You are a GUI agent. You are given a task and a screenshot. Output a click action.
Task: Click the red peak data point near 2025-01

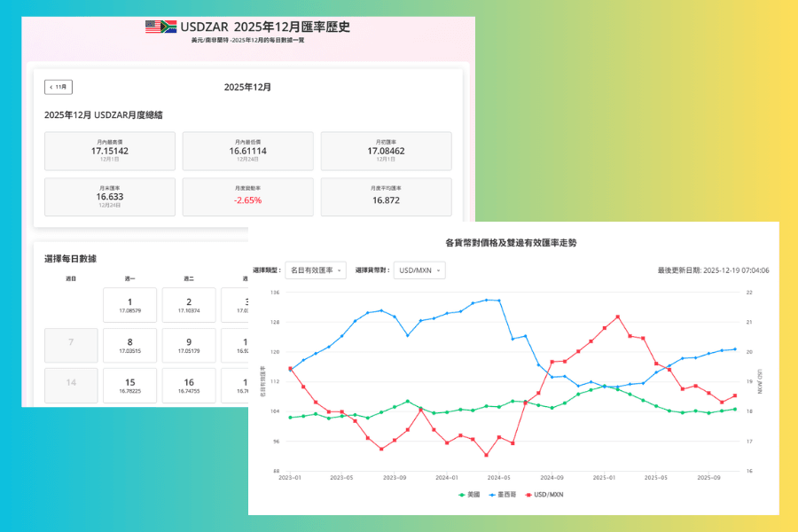[618, 315]
